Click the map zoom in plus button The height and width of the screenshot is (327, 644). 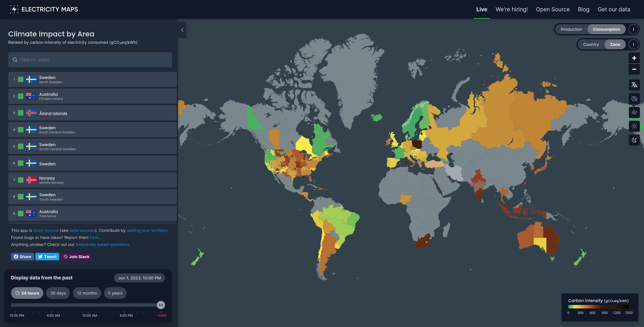[634, 58]
